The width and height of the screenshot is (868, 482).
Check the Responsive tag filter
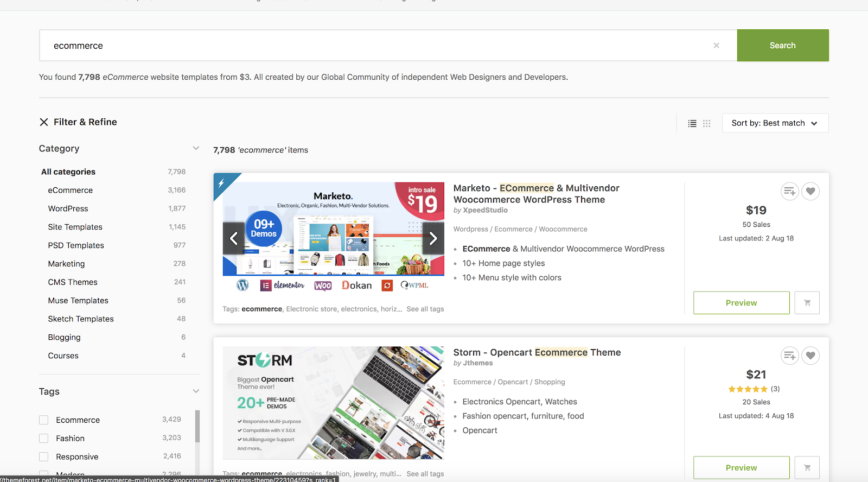pyautogui.click(x=44, y=457)
